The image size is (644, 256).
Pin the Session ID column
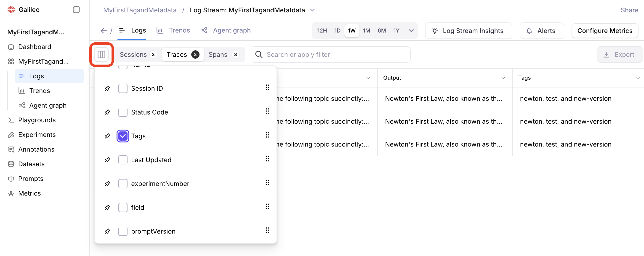(x=107, y=88)
